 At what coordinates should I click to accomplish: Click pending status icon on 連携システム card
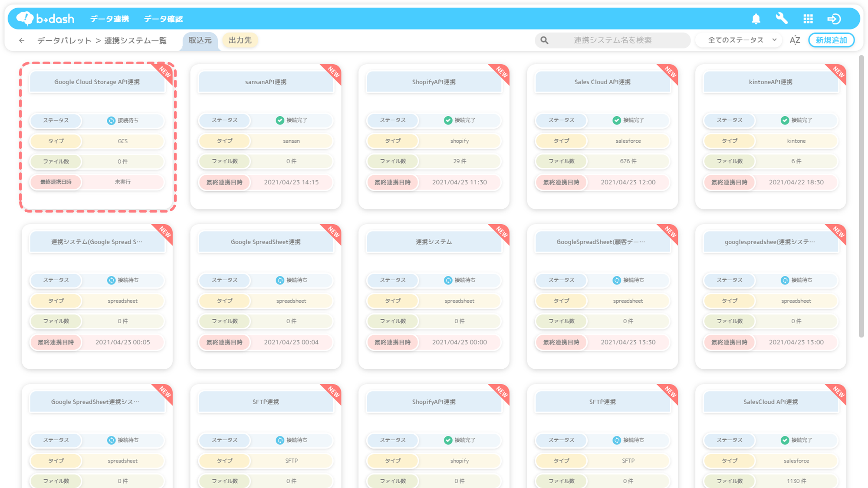click(x=448, y=280)
